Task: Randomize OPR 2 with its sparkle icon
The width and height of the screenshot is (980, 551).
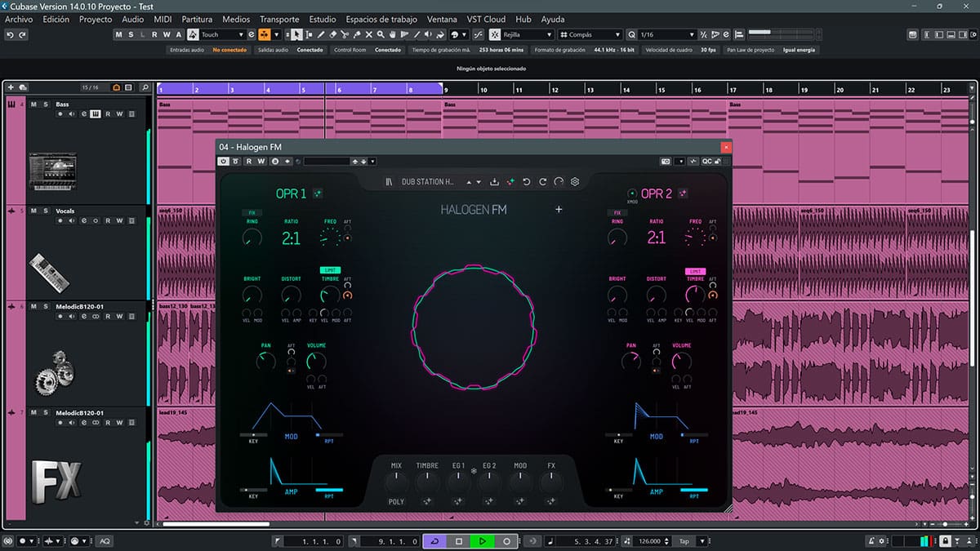Action: [x=683, y=193]
